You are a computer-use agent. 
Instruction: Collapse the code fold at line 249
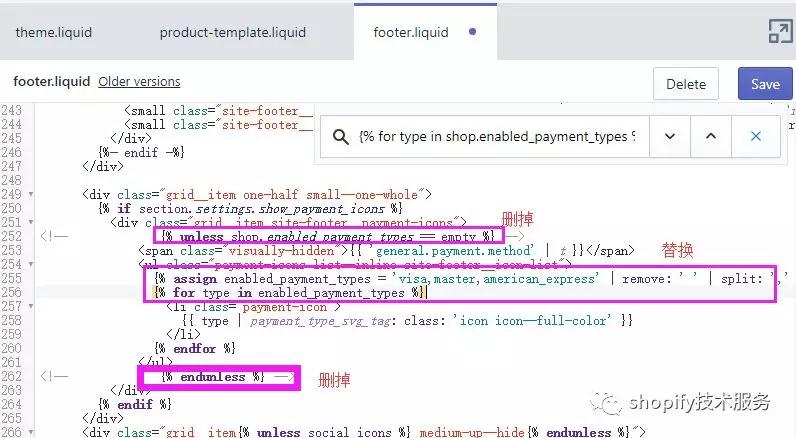(x=31, y=194)
